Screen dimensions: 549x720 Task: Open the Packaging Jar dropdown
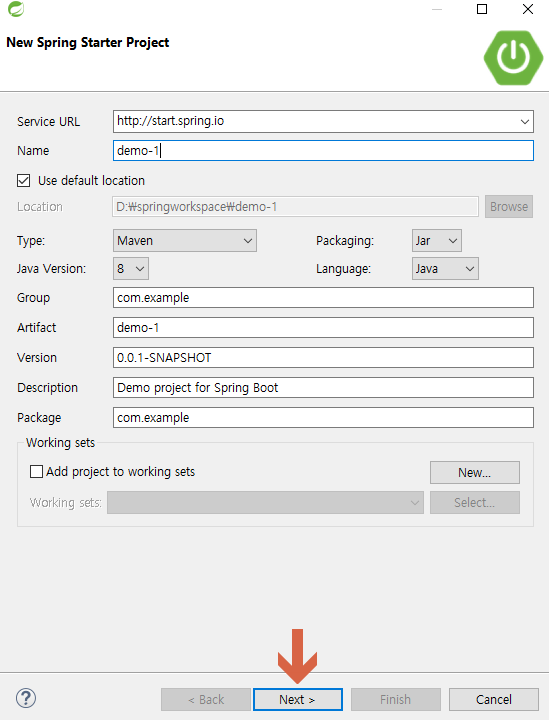coord(437,241)
